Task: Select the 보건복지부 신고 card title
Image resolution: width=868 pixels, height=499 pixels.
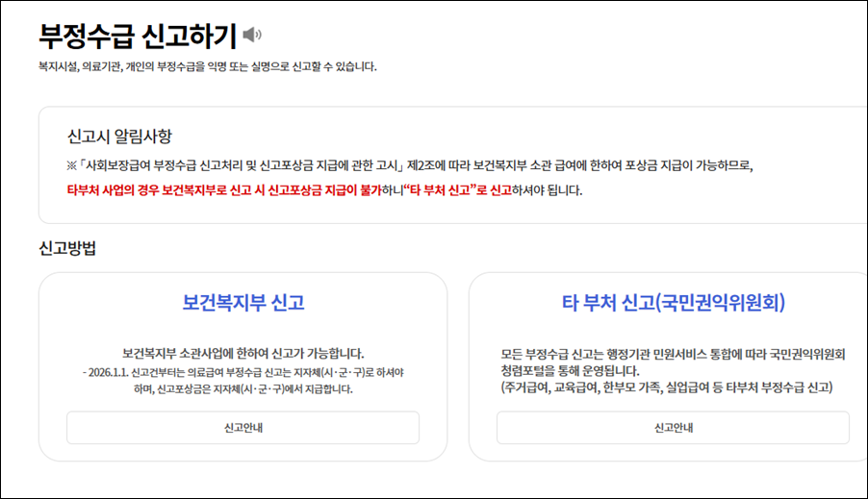Action: (243, 302)
